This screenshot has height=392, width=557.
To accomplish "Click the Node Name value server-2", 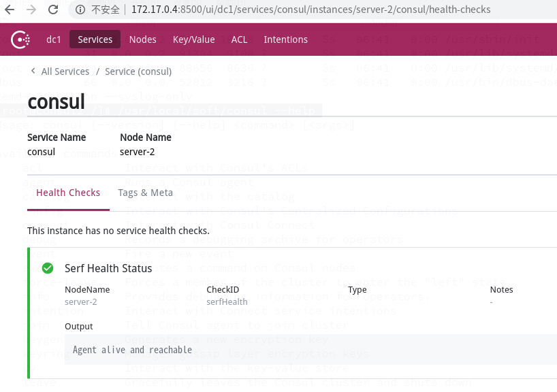I will [137, 152].
